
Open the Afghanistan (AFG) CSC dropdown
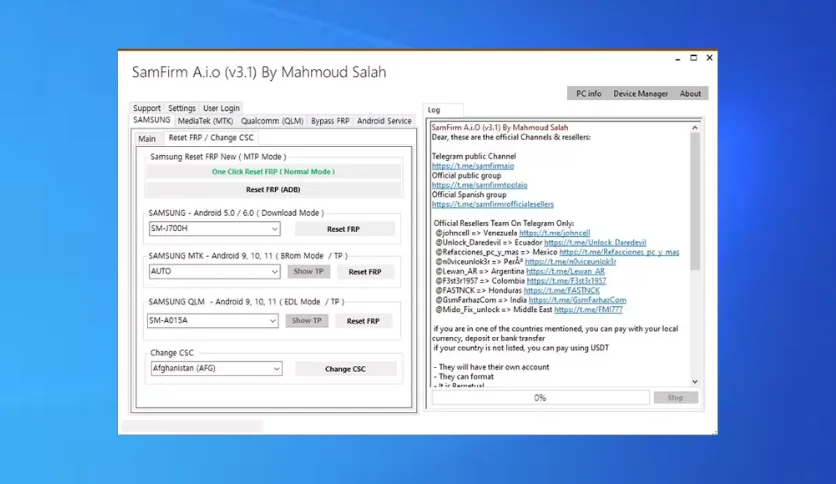pos(216,368)
